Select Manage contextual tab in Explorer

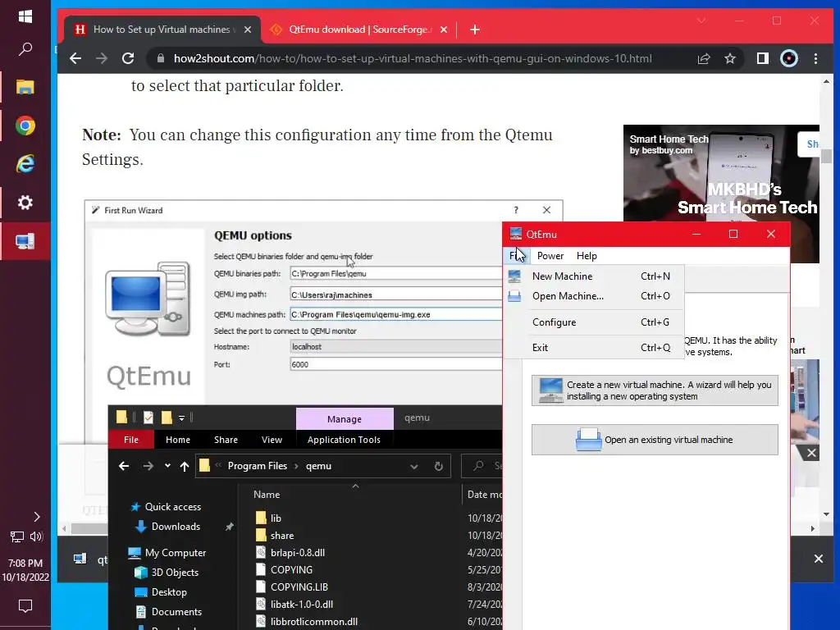(345, 419)
